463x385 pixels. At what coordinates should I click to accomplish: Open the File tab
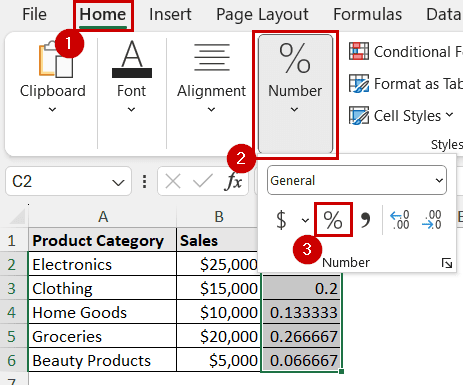34,14
